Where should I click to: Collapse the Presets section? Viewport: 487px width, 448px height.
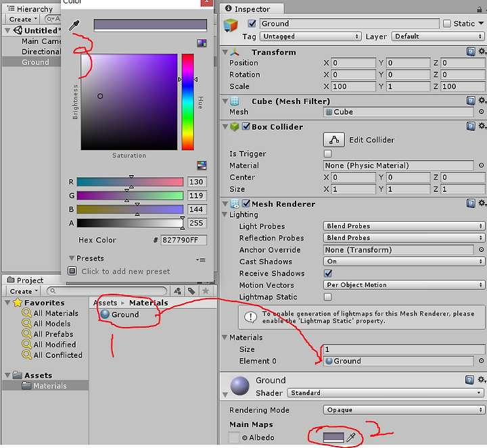[72, 258]
